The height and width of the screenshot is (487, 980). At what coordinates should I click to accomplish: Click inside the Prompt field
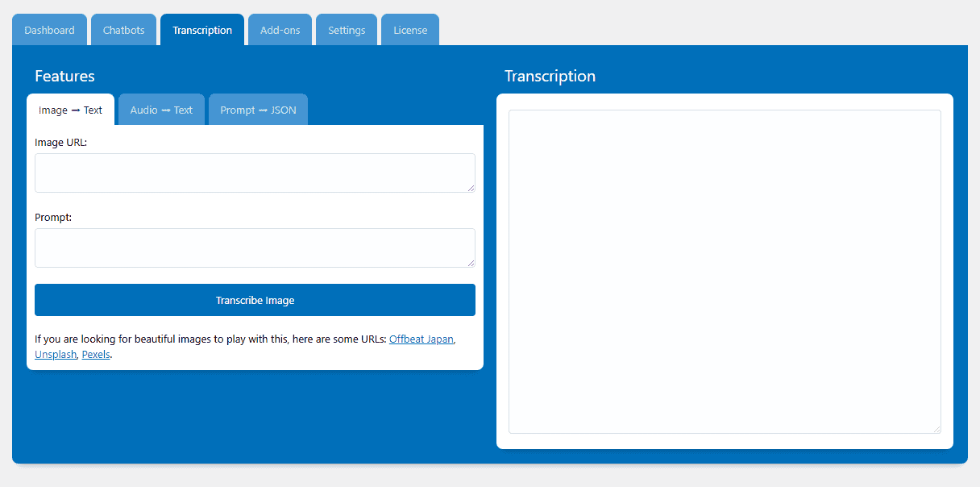tap(255, 248)
